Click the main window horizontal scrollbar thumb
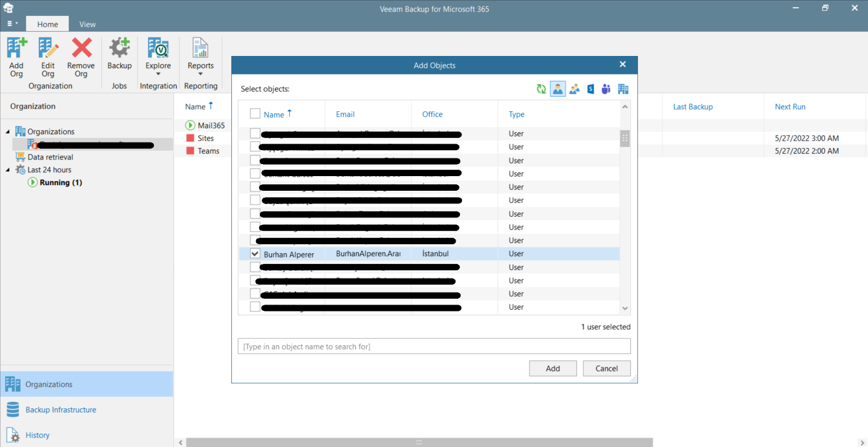868x447 pixels. (x=419, y=442)
